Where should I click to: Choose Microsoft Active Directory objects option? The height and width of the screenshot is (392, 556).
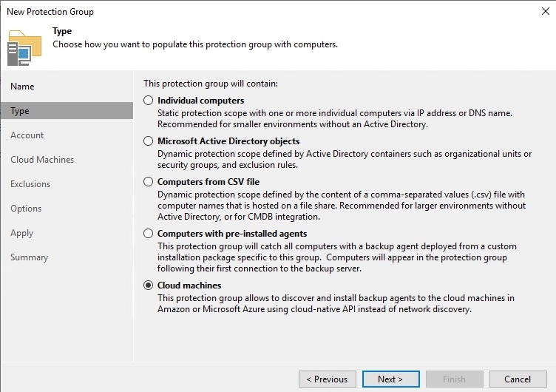coord(148,141)
